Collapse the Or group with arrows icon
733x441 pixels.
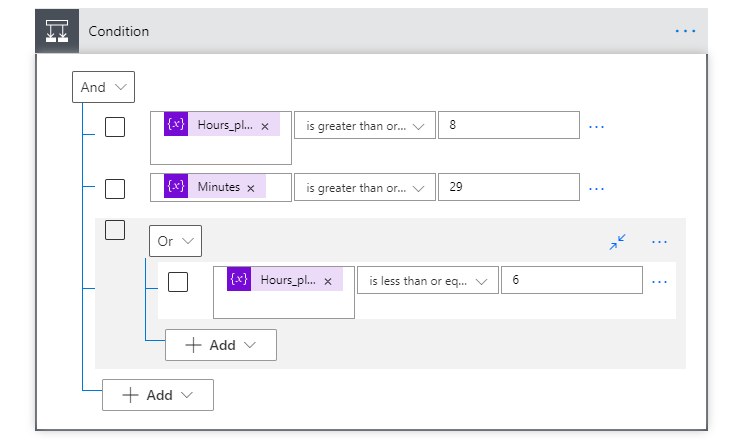click(618, 242)
